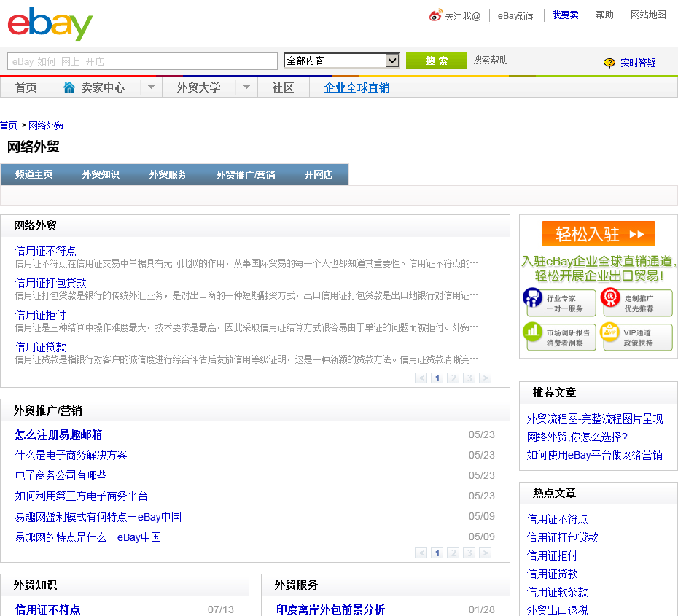Open recommended article 网络外贸,你怎么选择?
This screenshot has height=616, width=678.
(x=577, y=437)
